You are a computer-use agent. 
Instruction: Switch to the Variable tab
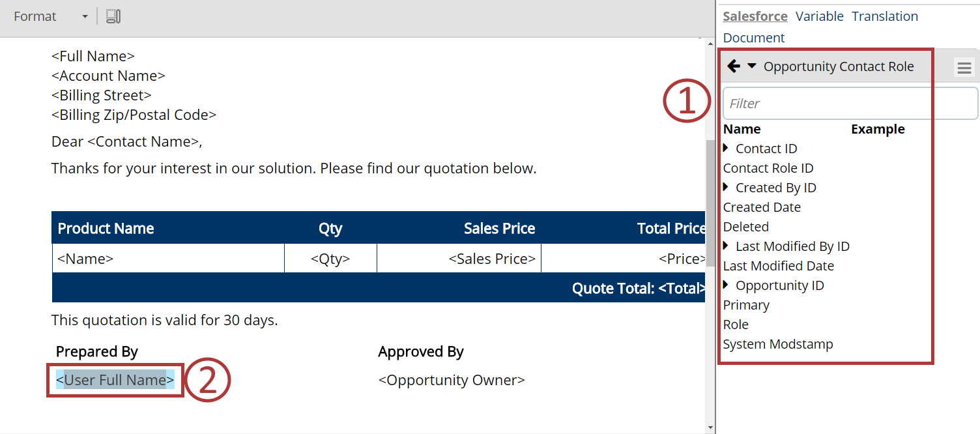pos(819,16)
